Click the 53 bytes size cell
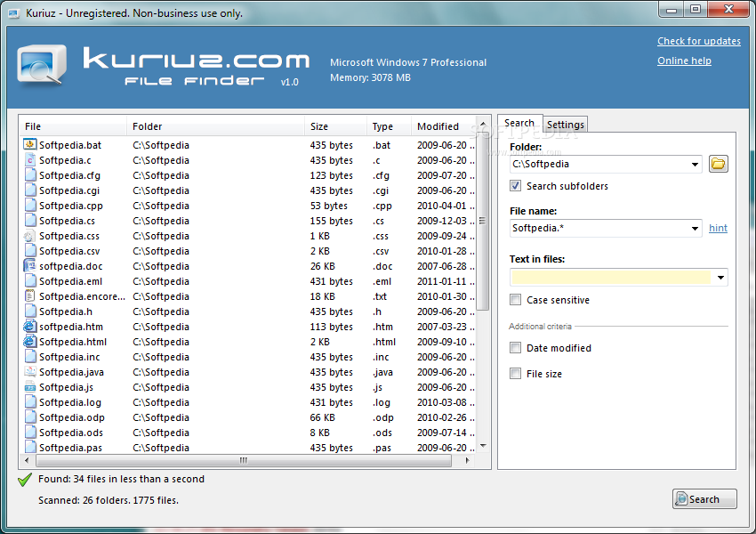The height and width of the screenshot is (534, 756). pyautogui.click(x=329, y=206)
